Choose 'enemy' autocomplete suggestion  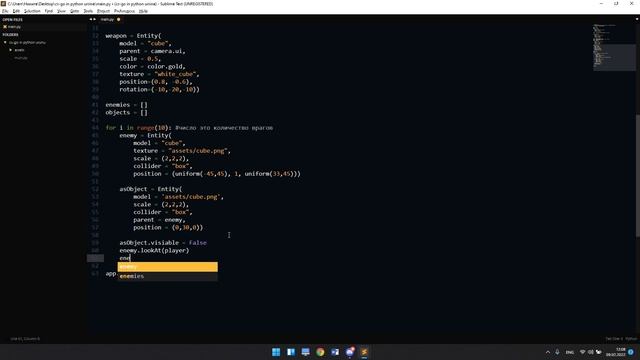(167, 267)
